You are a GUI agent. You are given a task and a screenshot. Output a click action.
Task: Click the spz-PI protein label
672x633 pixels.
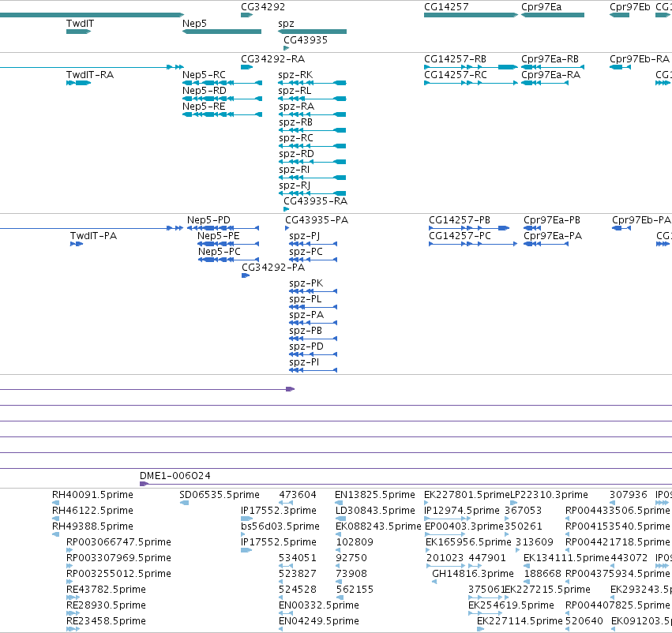tap(304, 362)
